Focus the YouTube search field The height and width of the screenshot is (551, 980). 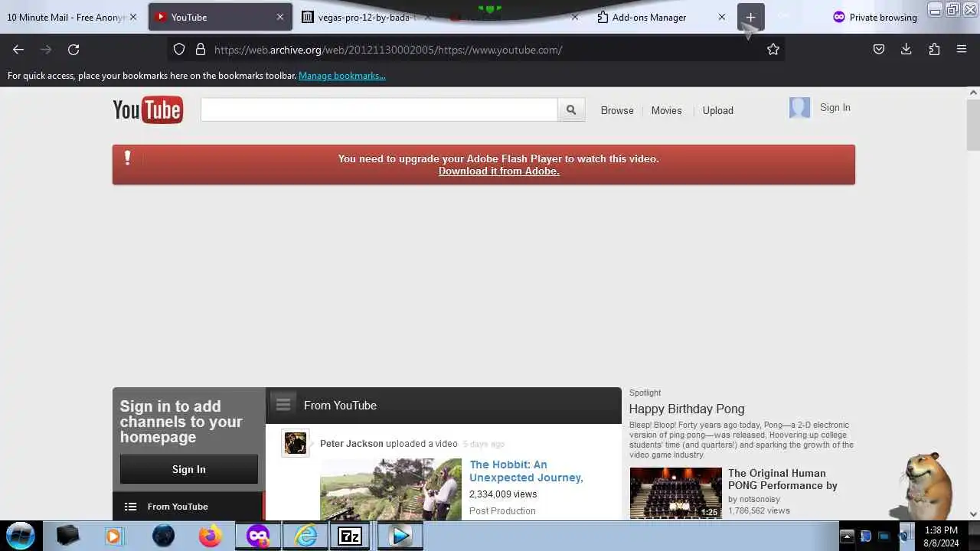pos(379,110)
